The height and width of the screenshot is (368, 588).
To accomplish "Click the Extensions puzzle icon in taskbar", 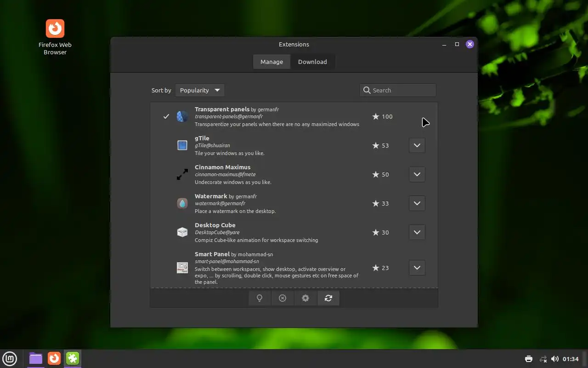I will pyautogui.click(x=73, y=358).
